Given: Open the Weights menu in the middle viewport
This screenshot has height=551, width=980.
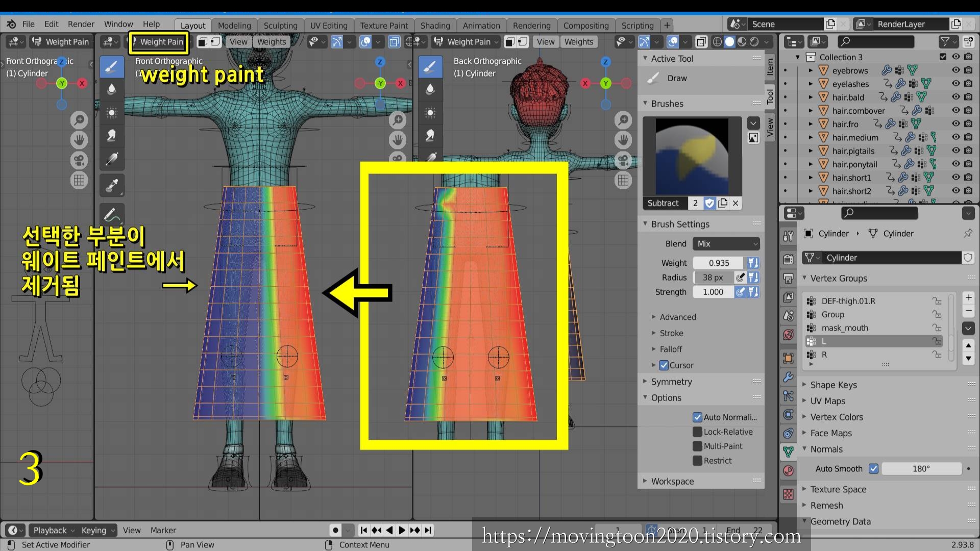Looking at the screenshot, I should point(272,42).
